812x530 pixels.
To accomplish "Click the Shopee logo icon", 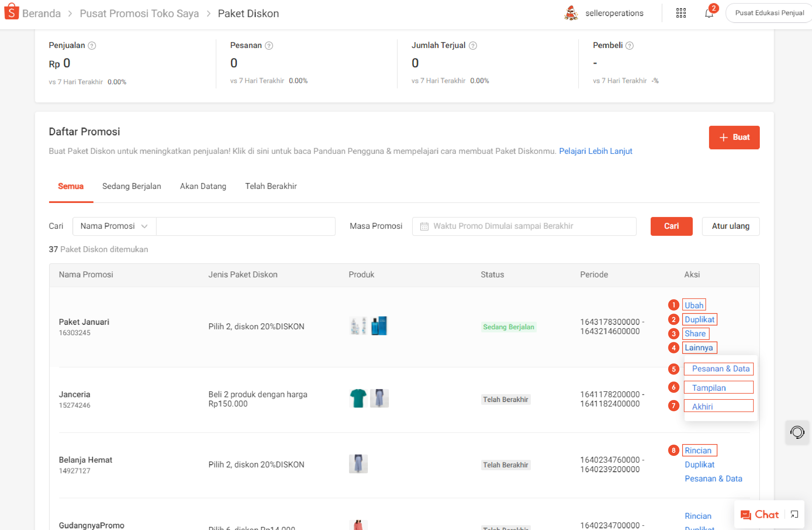I will [x=11, y=12].
